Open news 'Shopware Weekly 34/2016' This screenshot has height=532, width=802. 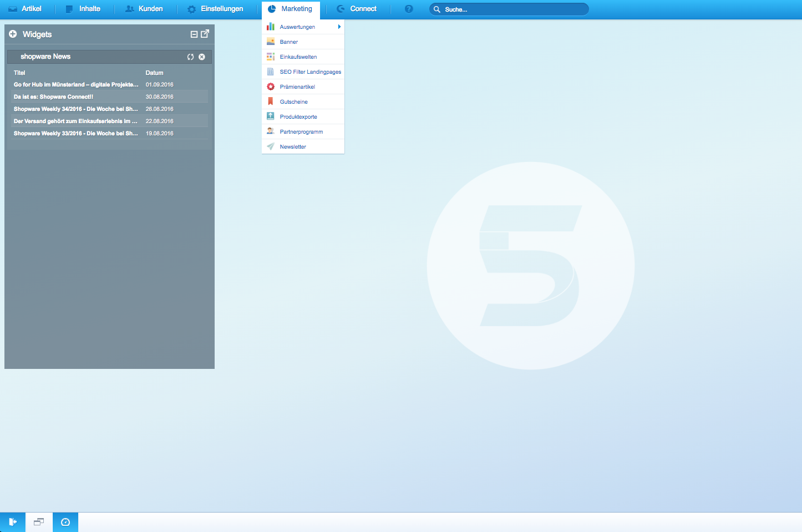click(76, 109)
